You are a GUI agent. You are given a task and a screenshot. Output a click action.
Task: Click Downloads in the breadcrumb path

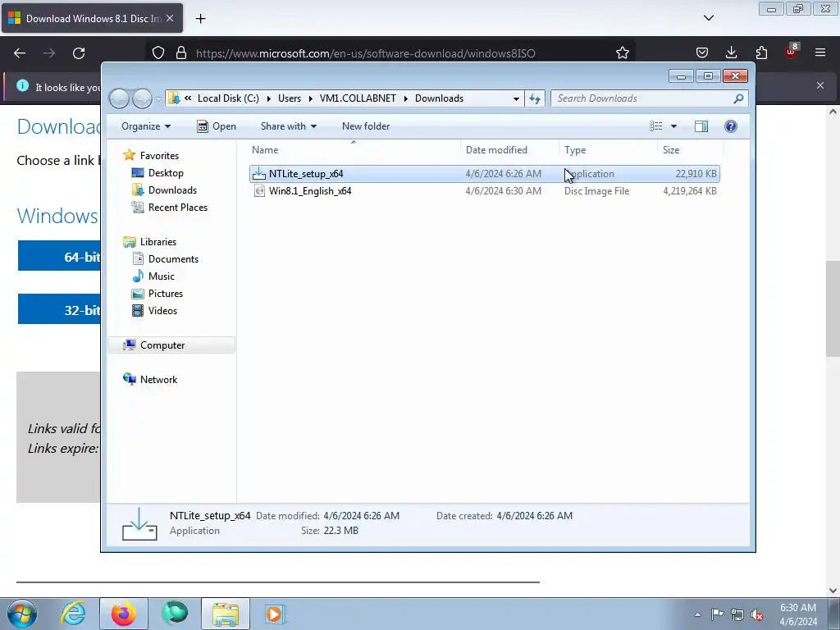click(440, 98)
